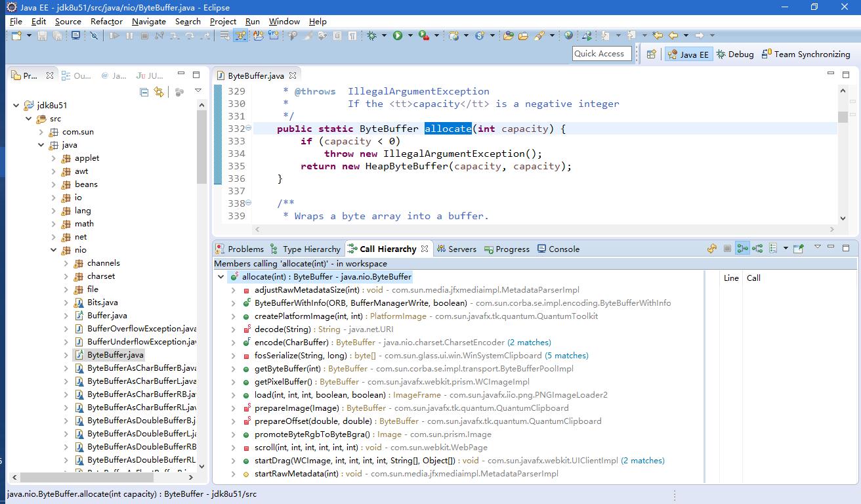Switch to the Console tab
This screenshot has height=504, width=861.
coord(558,249)
